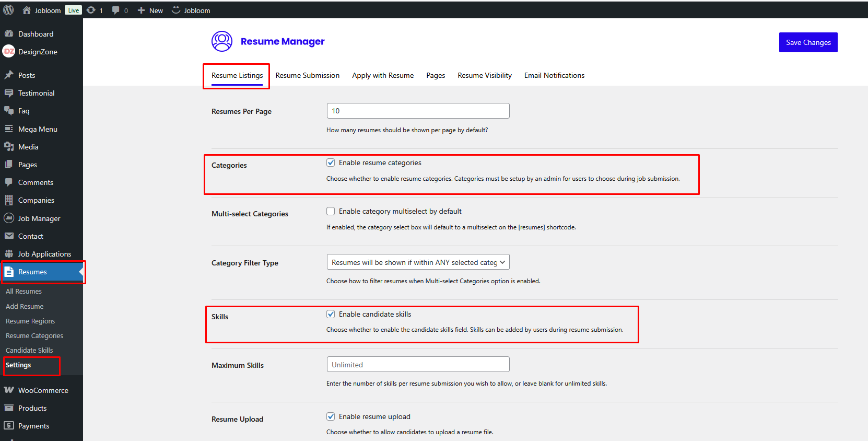Click the WooCommerce icon in sidebar

point(9,390)
